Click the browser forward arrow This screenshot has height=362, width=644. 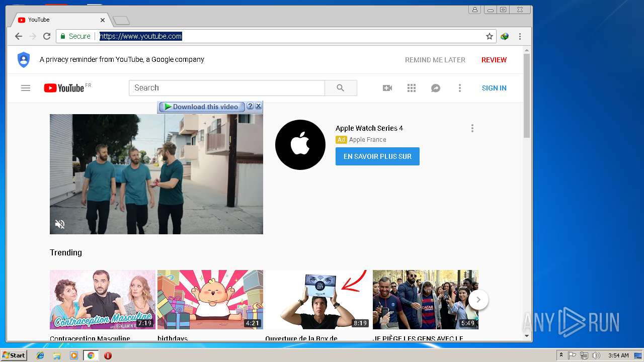tap(33, 36)
